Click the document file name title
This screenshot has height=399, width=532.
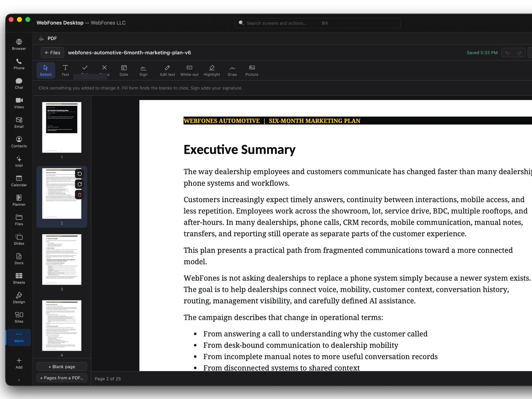(129, 53)
